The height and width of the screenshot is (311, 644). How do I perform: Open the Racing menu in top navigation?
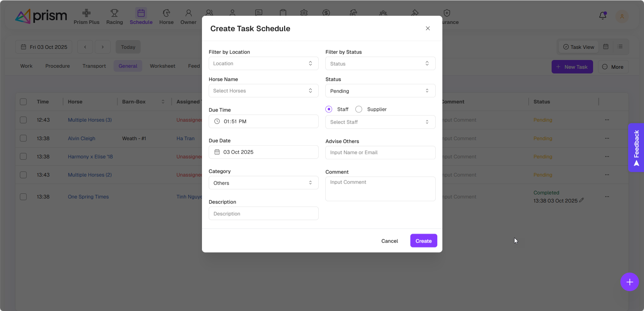(x=115, y=17)
